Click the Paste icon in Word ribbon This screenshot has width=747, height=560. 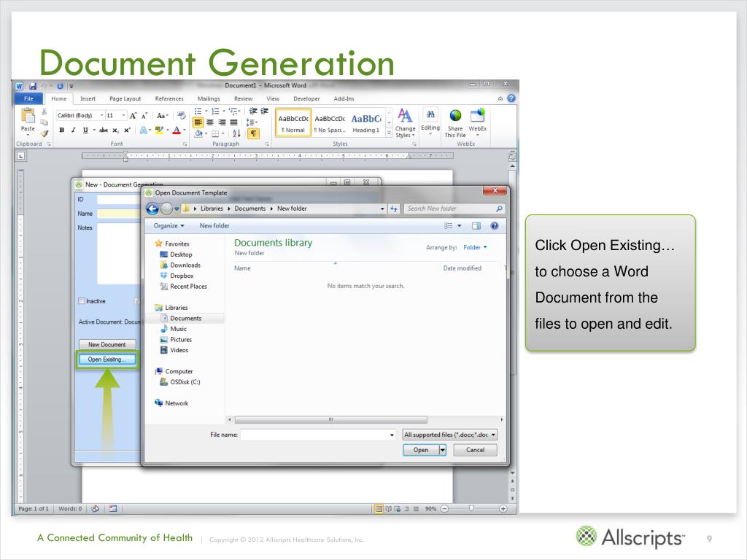tap(28, 116)
